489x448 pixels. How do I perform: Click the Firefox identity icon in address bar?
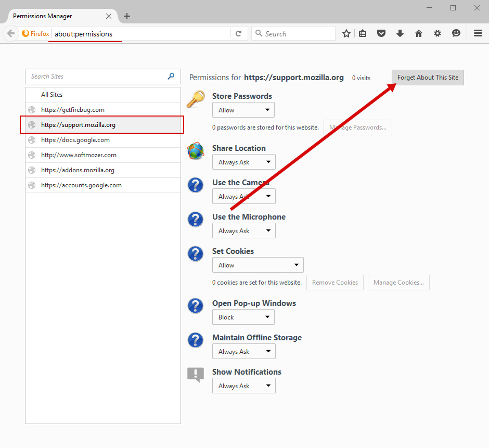click(25, 33)
